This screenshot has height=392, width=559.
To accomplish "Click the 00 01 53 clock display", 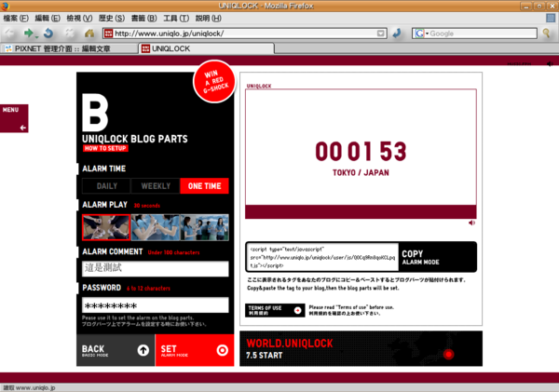I will (x=361, y=151).
